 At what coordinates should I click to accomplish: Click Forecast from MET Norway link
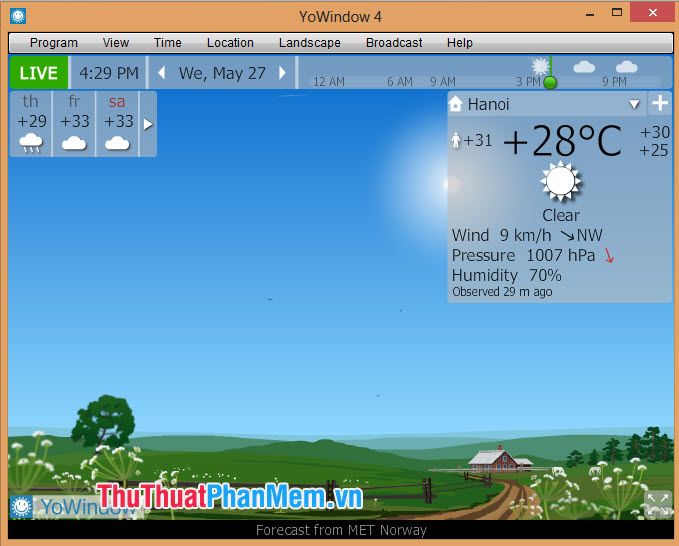click(x=341, y=530)
